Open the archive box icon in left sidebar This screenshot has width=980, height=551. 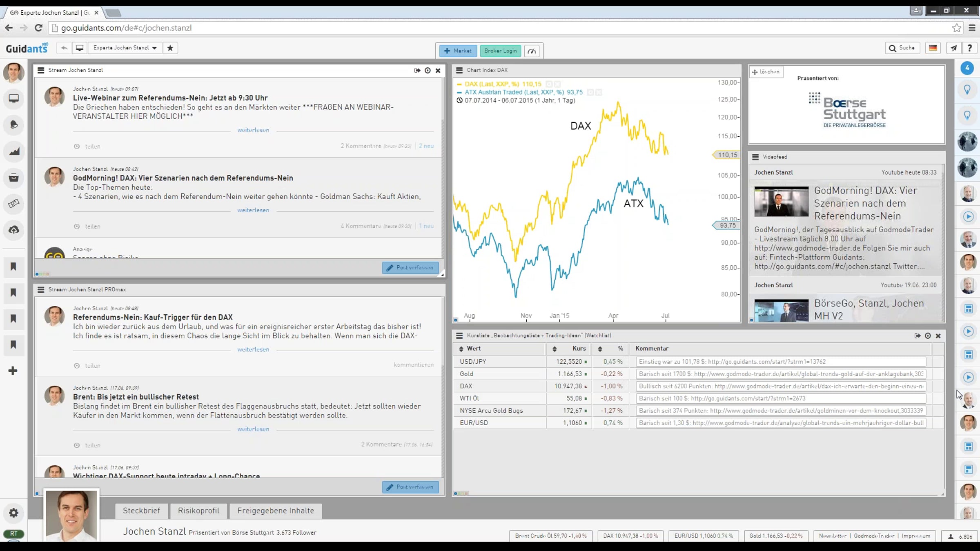coord(14,178)
